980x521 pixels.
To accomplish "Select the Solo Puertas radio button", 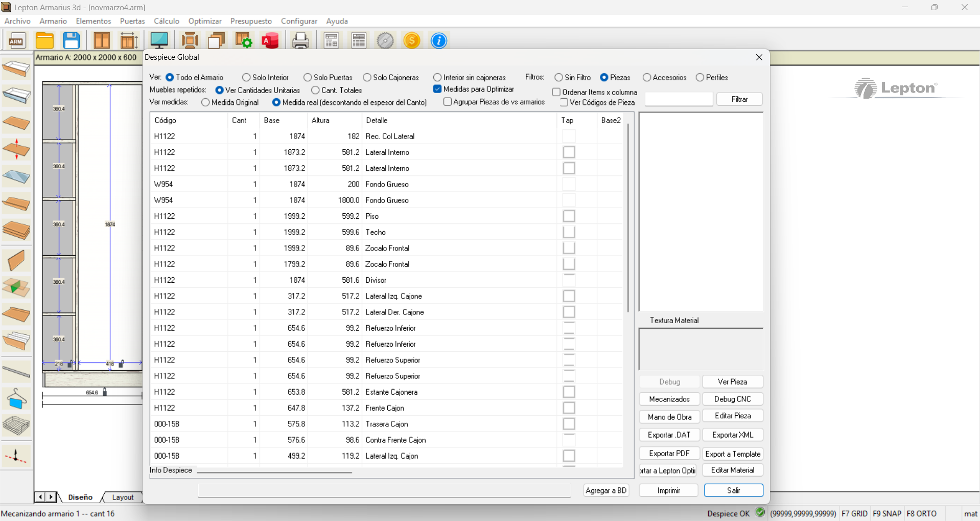I will 308,78.
